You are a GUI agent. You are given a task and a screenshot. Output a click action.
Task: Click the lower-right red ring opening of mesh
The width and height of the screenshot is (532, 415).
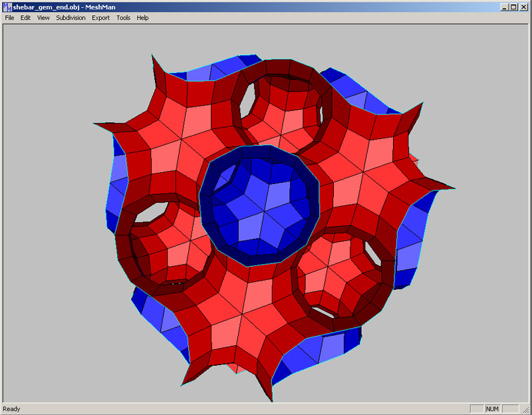pos(340,271)
